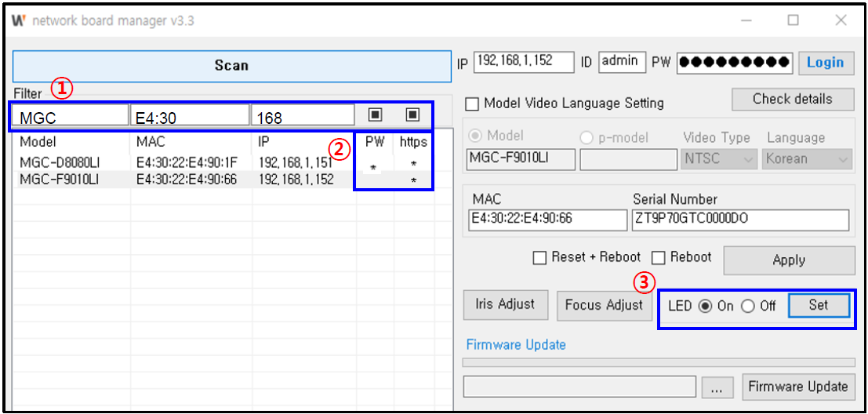868x414 pixels.
Task: Click the Firmware Update button
Action: click(797, 387)
